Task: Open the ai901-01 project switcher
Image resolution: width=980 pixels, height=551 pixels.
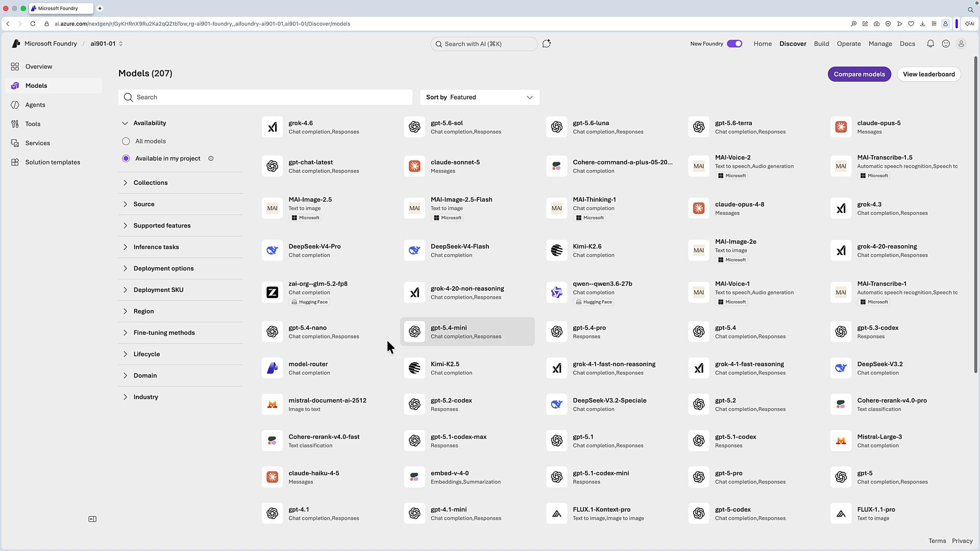Action: (107, 44)
